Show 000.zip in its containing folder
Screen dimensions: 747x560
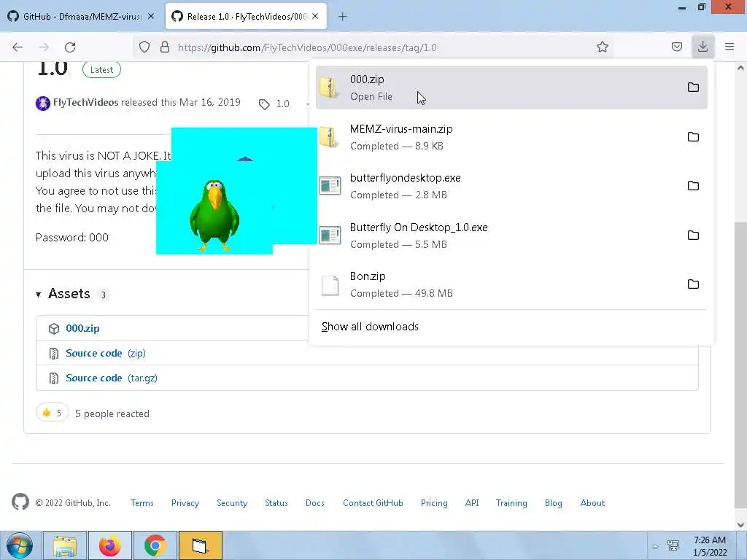pos(693,87)
